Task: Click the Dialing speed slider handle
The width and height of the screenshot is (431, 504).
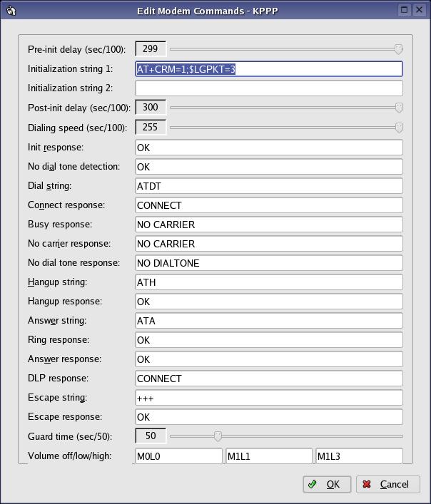Action: [x=399, y=128]
